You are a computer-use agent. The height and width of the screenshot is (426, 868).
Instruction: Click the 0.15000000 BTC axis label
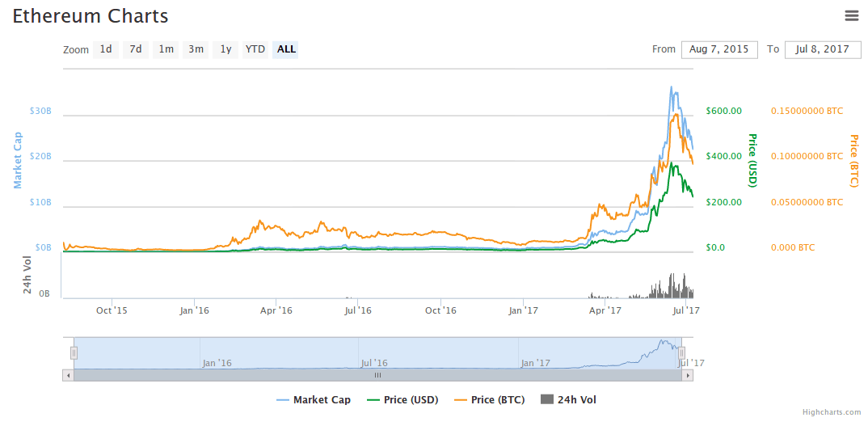click(807, 111)
